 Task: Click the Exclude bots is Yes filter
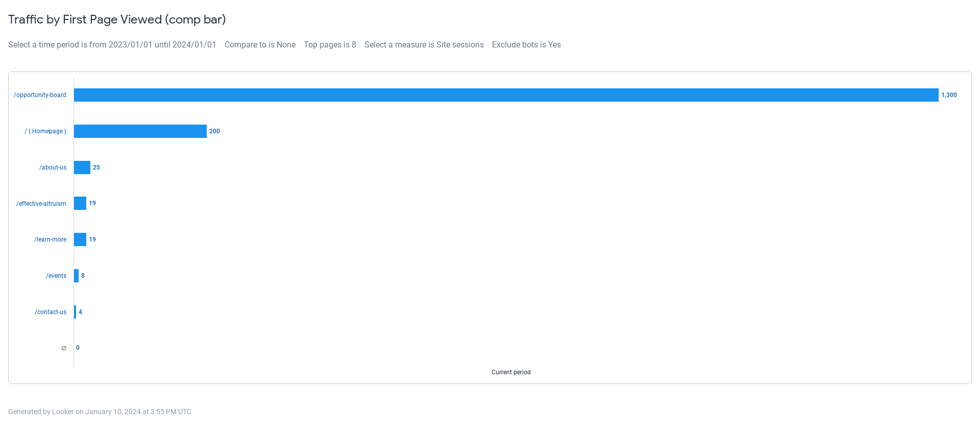pos(526,45)
